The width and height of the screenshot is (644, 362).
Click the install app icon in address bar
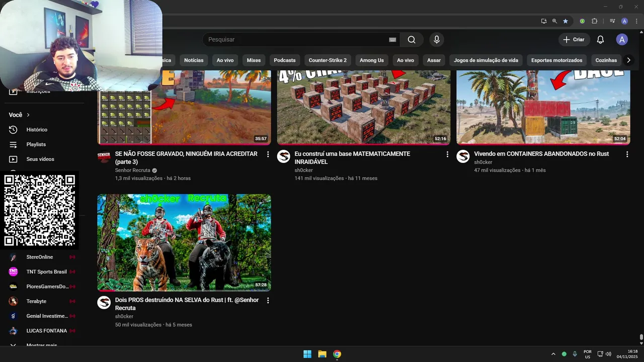pos(544,21)
